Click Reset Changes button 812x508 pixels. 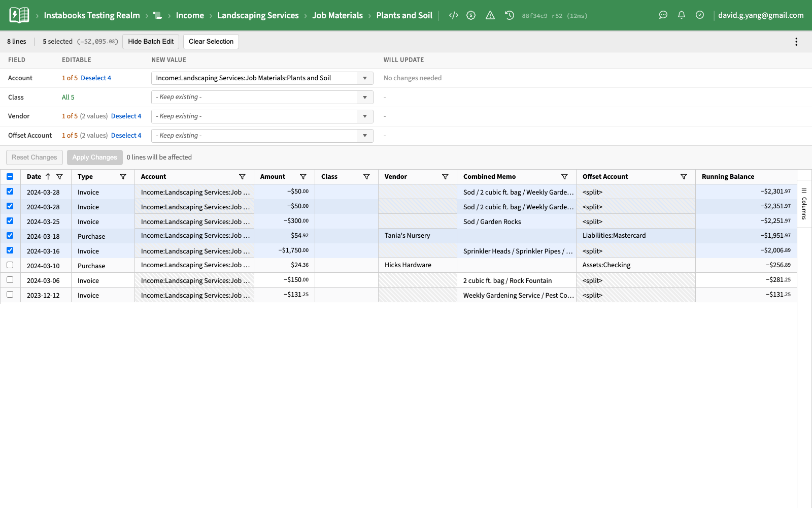35,157
